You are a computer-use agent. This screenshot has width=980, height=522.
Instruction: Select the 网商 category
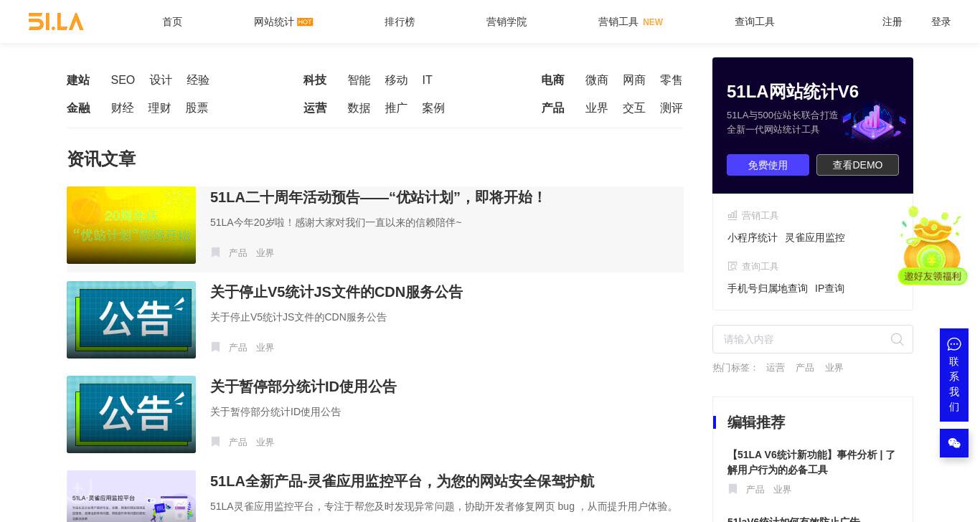(634, 80)
